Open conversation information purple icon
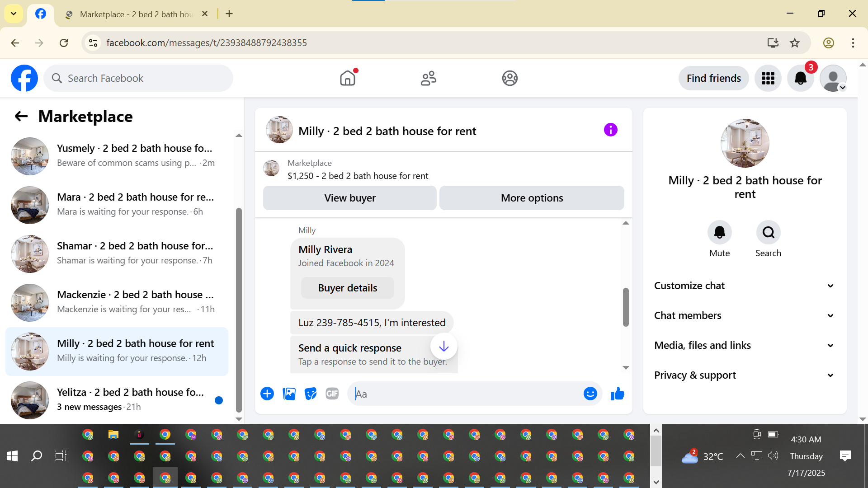The height and width of the screenshot is (488, 868). 610,130
